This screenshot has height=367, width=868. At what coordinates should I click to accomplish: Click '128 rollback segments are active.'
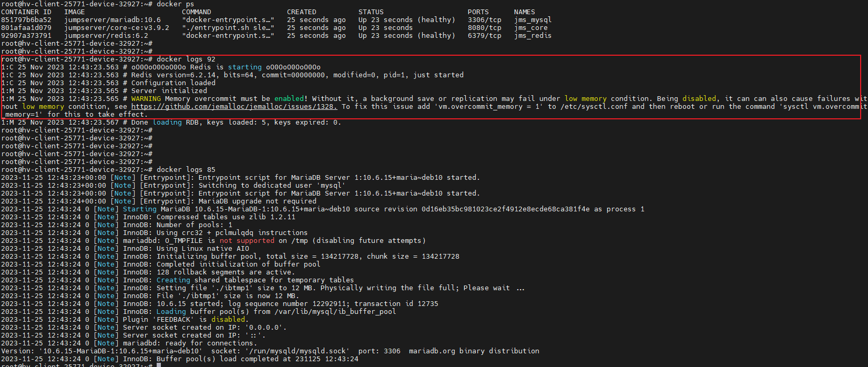[226, 272]
